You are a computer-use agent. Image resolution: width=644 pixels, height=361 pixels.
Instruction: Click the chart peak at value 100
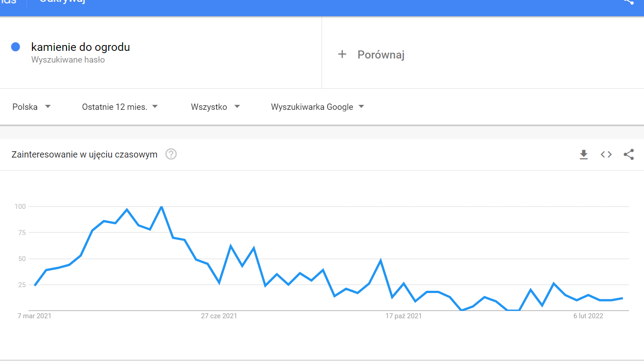pyautogui.click(x=161, y=207)
